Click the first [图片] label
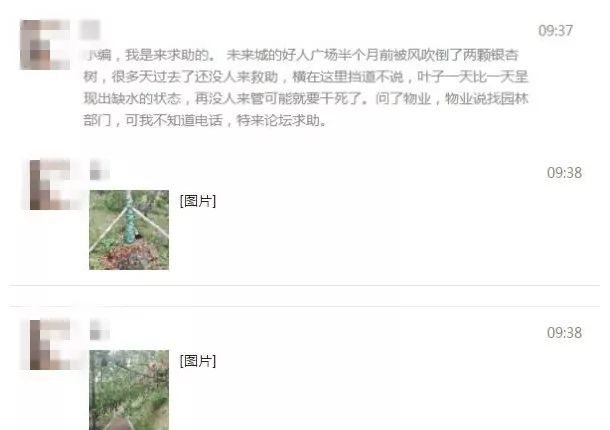 point(198,201)
